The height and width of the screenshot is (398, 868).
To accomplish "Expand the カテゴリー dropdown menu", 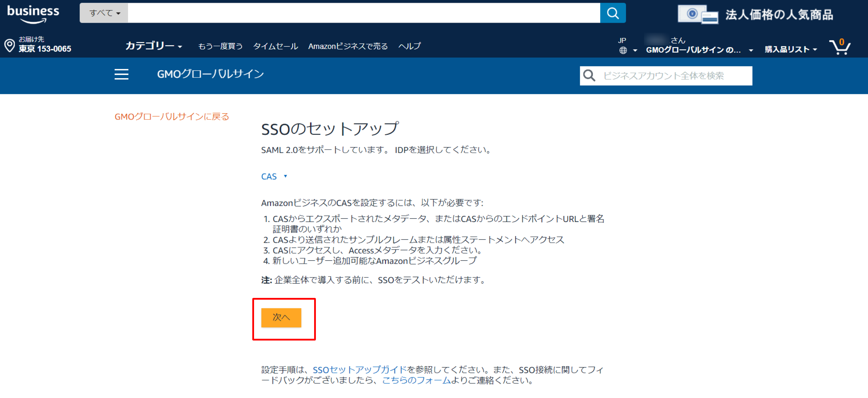I will [x=154, y=46].
